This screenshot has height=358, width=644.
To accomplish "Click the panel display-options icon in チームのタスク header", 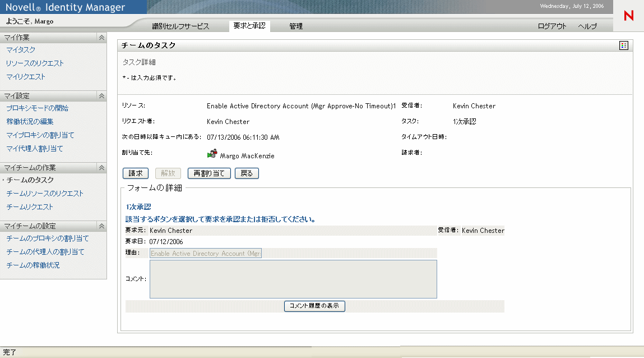I will pos(623,45).
